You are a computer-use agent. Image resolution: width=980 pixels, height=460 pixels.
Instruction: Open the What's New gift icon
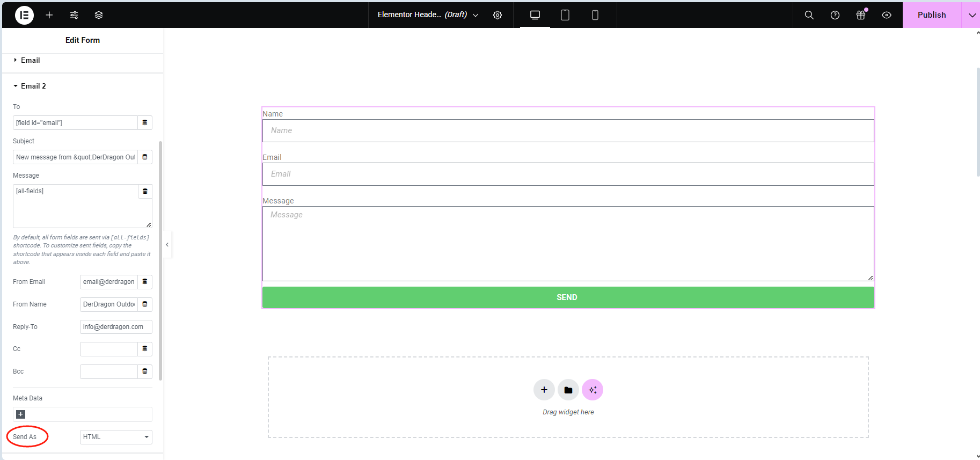(861, 15)
